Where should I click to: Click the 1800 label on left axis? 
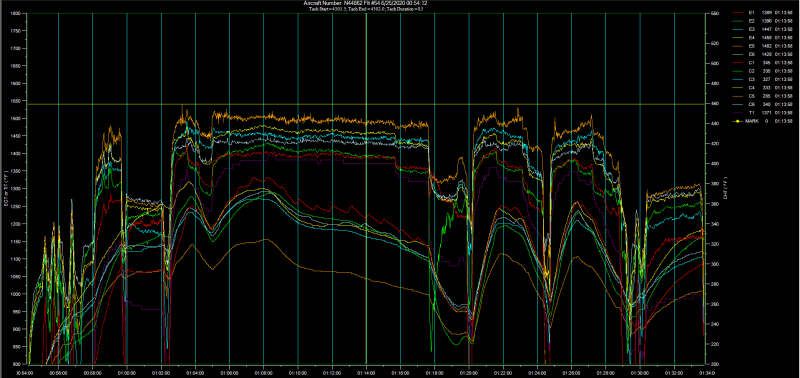(x=15, y=13)
